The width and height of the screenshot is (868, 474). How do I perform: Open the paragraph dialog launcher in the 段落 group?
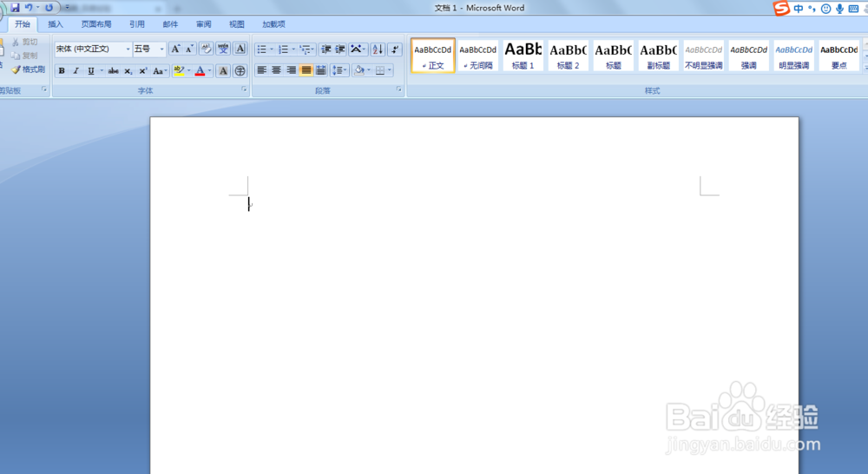tap(398, 89)
